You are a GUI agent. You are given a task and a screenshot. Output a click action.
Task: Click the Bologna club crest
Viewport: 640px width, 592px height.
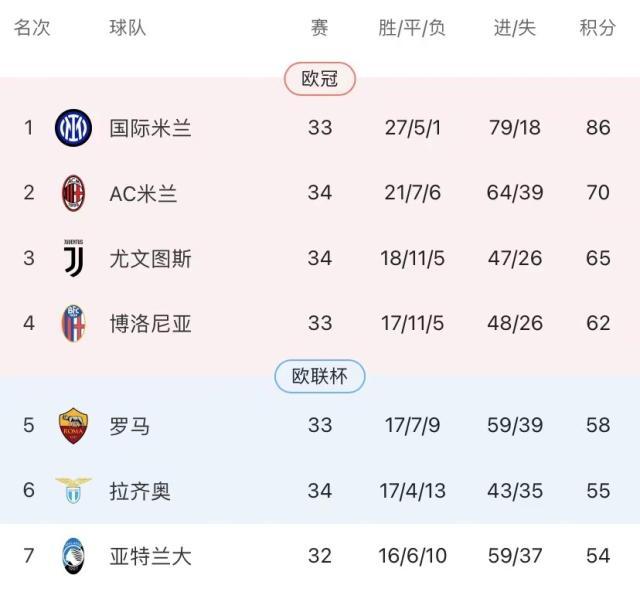coord(73,324)
